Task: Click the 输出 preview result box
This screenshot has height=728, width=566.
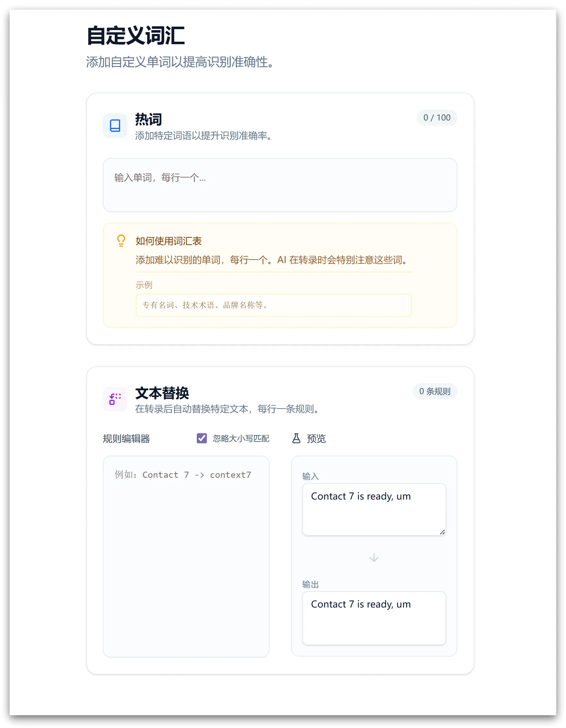Action: [374, 618]
